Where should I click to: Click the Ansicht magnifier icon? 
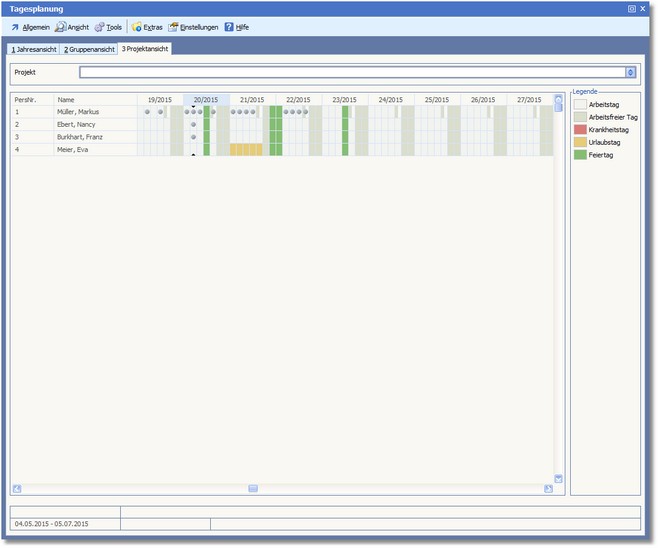click(x=60, y=27)
